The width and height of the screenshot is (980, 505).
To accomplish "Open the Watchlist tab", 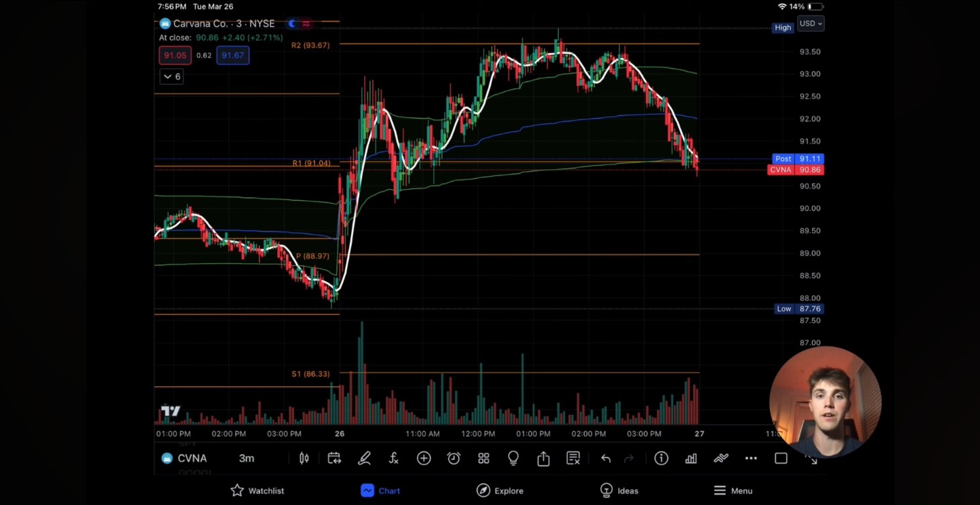I will [x=258, y=491].
